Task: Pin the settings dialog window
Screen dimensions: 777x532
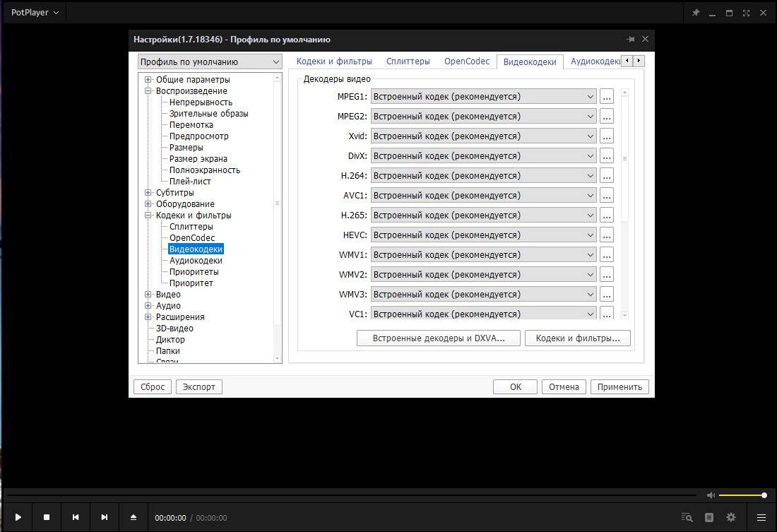Action: pyautogui.click(x=630, y=39)
